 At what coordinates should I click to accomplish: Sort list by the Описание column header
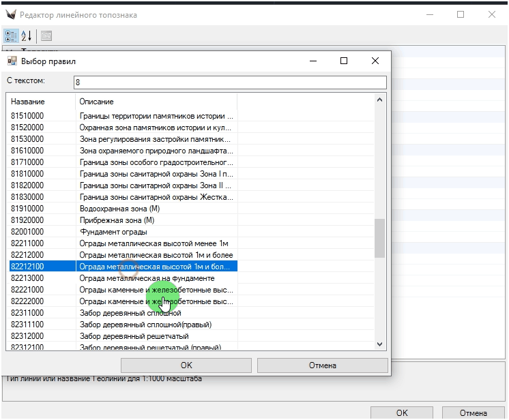(156, 102)
